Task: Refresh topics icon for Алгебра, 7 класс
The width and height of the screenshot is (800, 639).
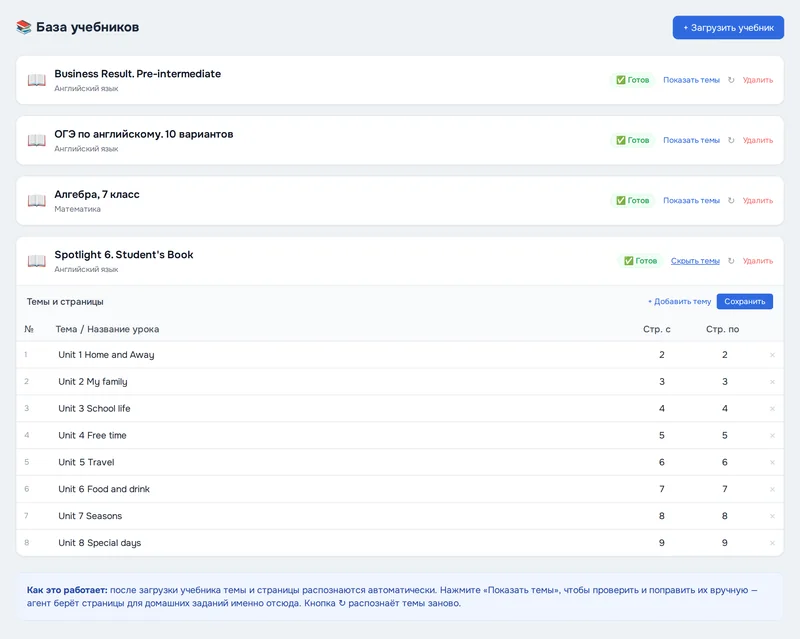Action: coord(731,201)
